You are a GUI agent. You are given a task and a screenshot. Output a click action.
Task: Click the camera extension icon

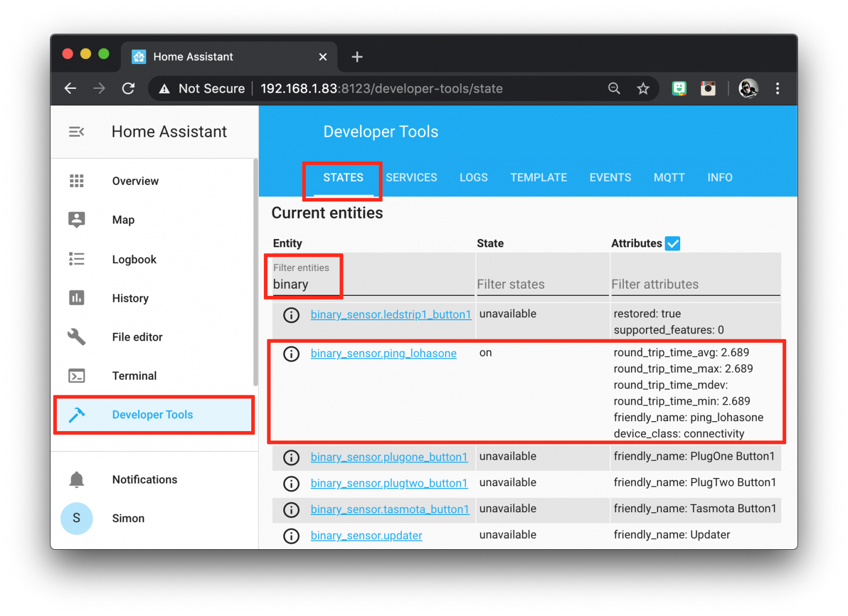[708, 88]
